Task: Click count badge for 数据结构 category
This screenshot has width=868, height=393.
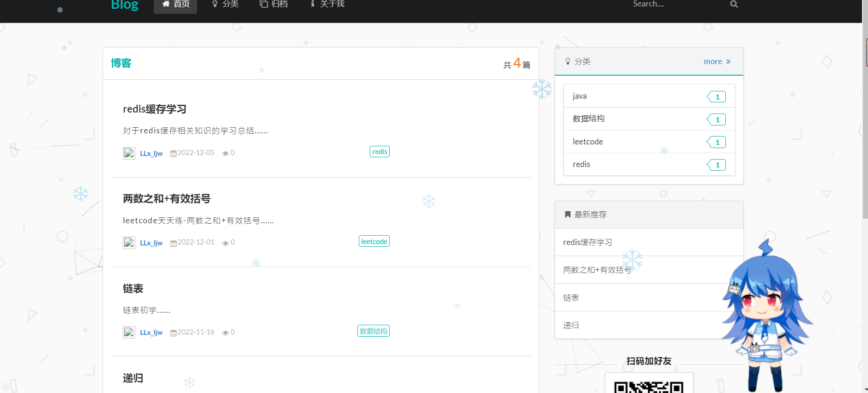Action: point(716,119)
